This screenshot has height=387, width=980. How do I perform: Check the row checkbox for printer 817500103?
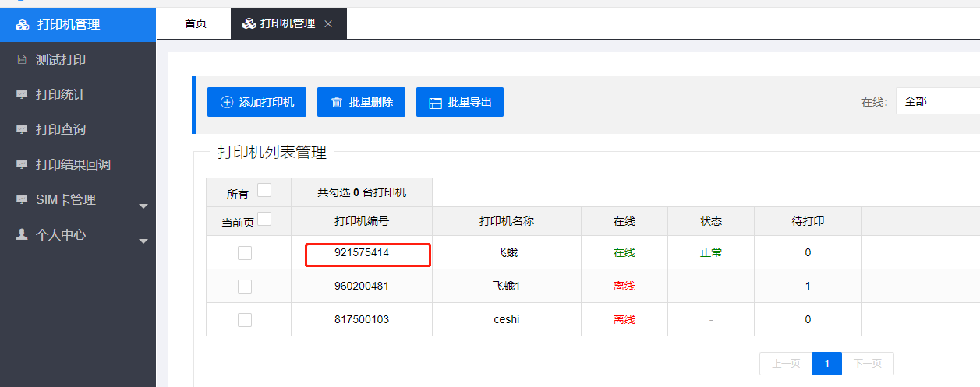(245, 319)
